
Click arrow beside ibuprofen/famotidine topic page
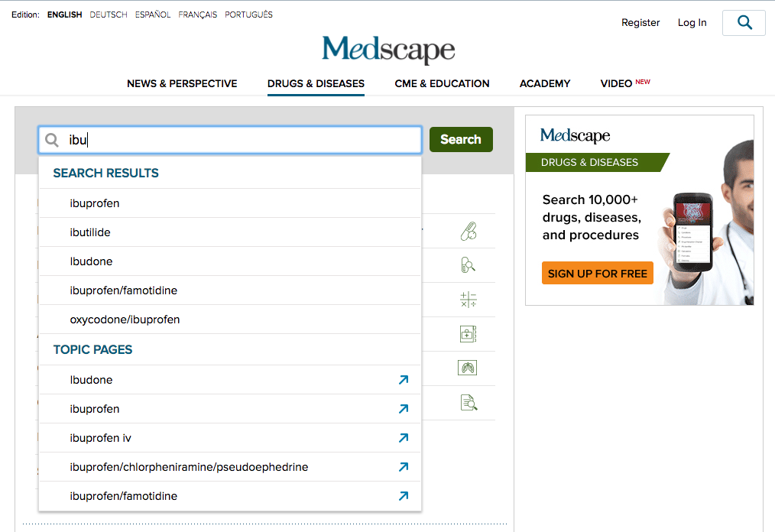click(404, 496)
